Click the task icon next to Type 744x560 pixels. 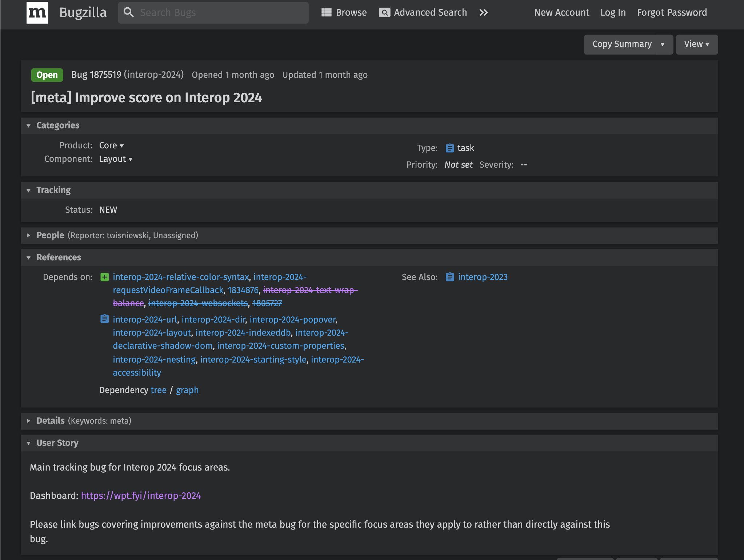click(x=450, y=148)
